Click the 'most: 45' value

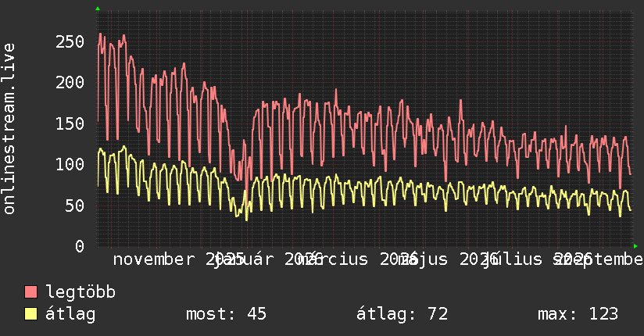pyautogui.click(x=226, y=314)
